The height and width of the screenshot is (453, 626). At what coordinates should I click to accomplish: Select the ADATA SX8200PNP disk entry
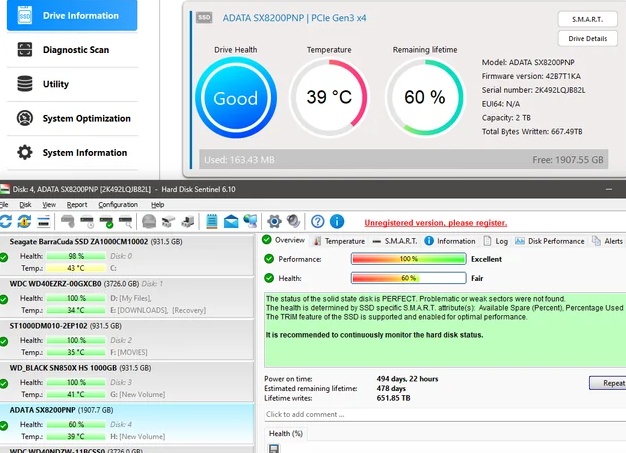point(127,423)
